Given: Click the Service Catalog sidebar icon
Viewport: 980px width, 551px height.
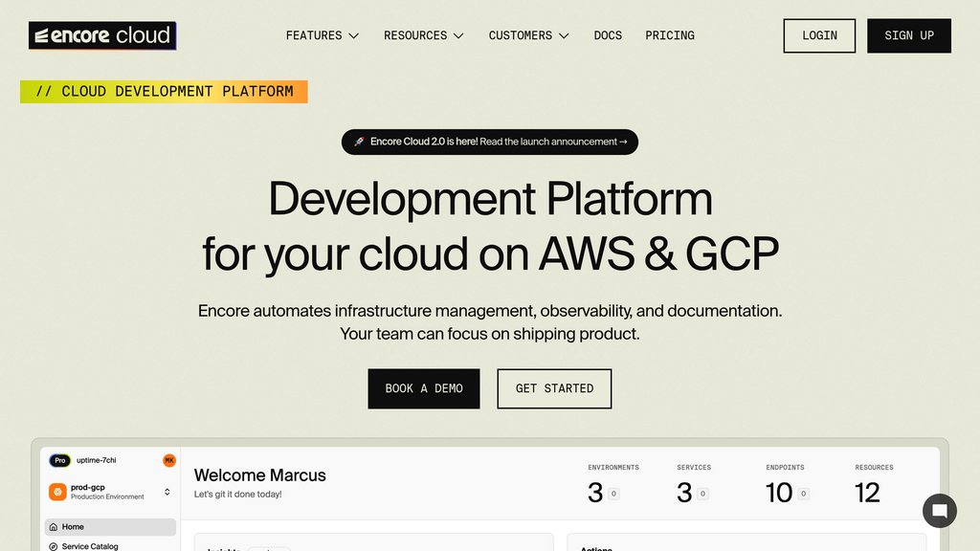Looking at the screenshot, I should [x=53, y=546].
